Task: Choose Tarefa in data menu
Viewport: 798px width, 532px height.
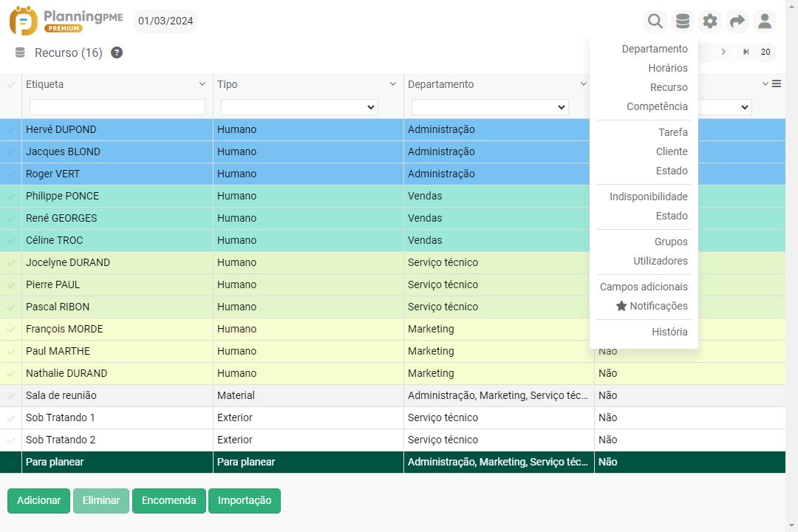Action: [673, 132]
